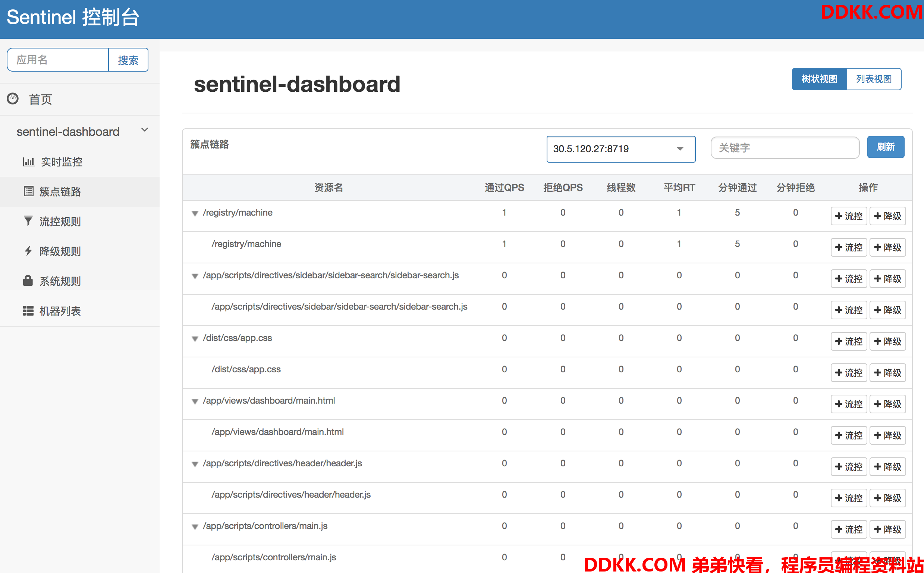
Task: Click the bar chart icon for 实时监控
Action: click(x=29, y=162)
